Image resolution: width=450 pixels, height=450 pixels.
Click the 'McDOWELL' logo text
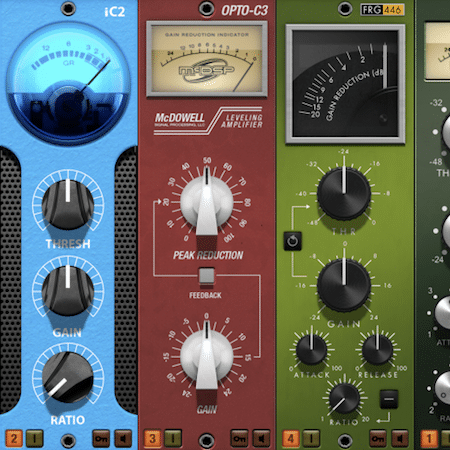(x=180, y=118)
